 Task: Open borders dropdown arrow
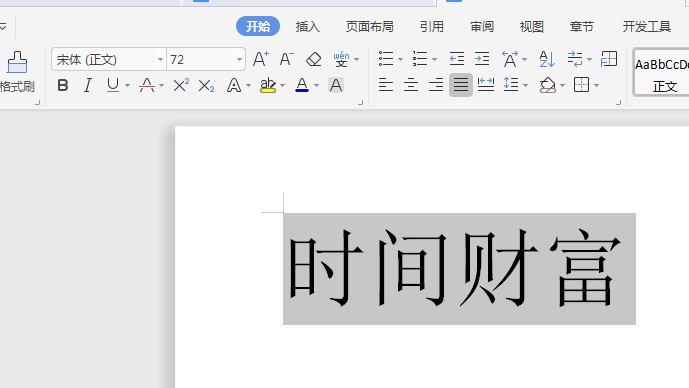pyautogui.click(x=596, y=85)
